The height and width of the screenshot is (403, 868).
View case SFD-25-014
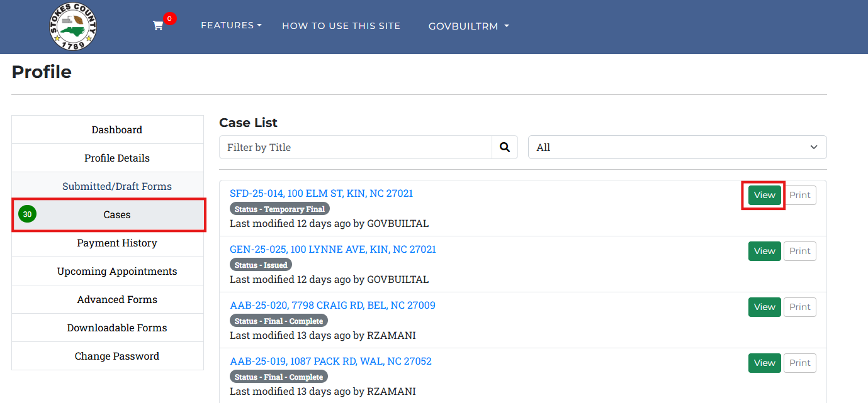click(765, 195)
